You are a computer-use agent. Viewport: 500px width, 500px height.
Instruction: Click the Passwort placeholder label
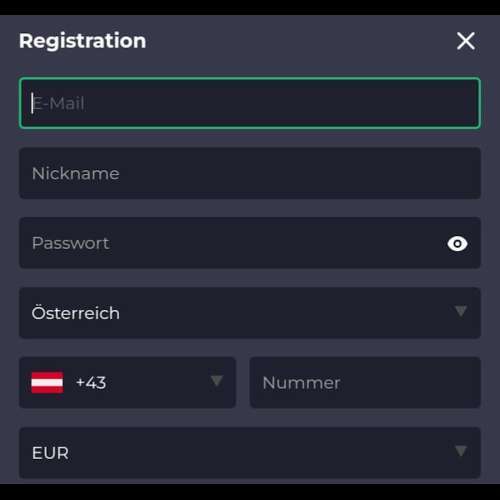point(70,243)
